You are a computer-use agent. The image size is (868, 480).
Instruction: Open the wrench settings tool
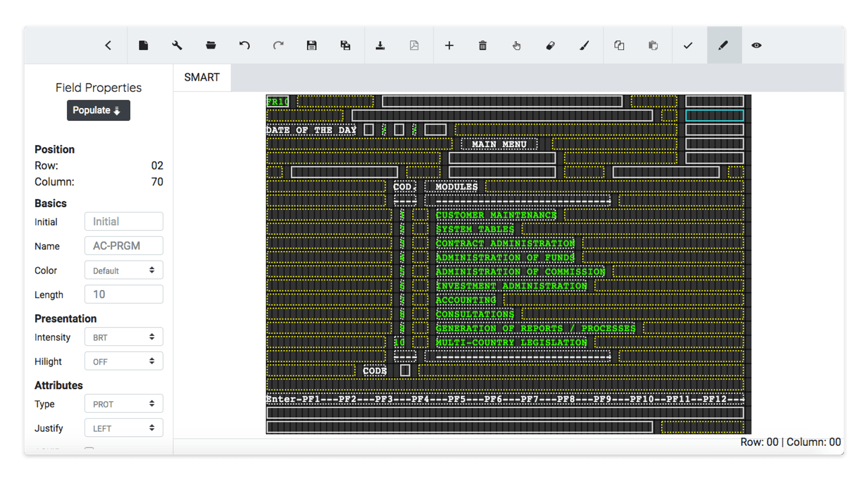pyautogui.click(x=178, y=46)
